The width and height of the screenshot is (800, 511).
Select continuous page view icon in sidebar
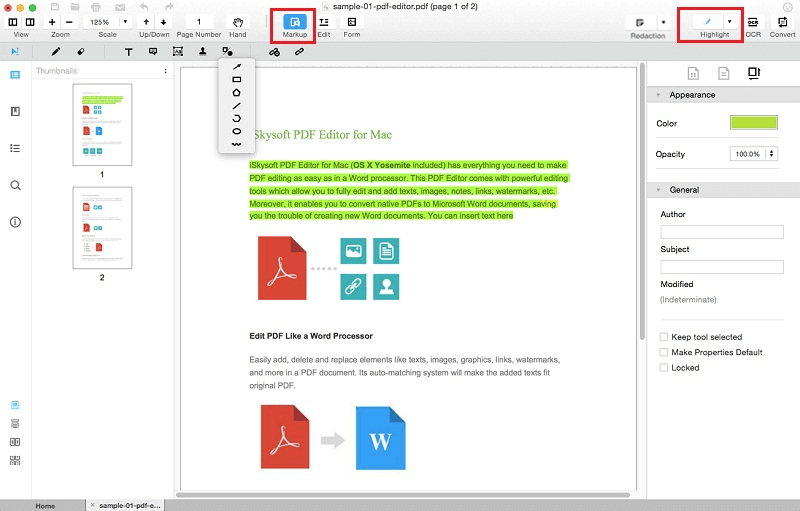15,423
